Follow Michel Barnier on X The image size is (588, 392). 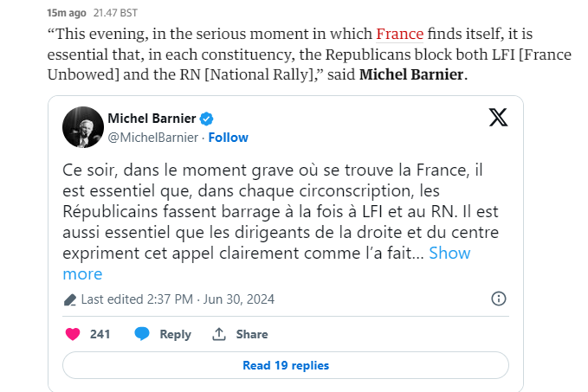(x=229, y=138)
